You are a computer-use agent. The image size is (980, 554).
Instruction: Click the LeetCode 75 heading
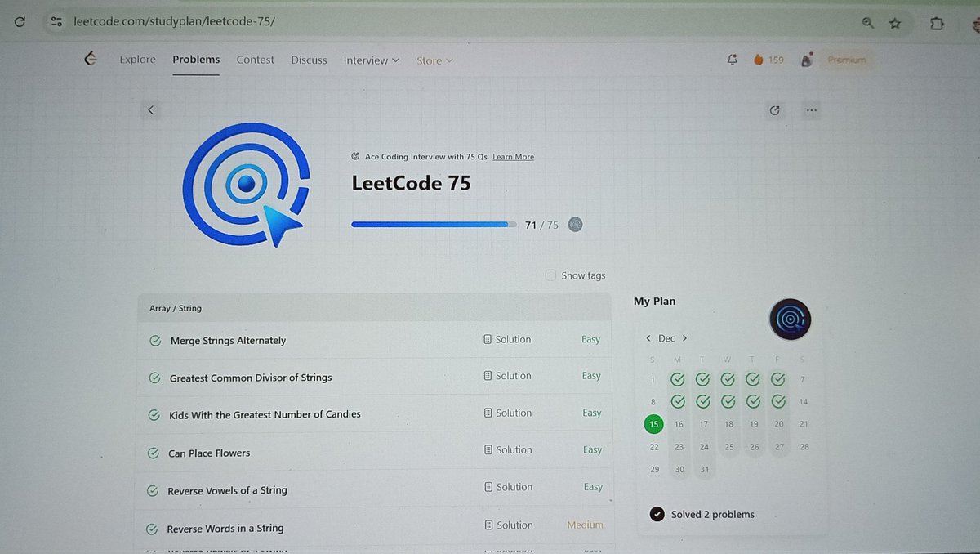(411, 184)
